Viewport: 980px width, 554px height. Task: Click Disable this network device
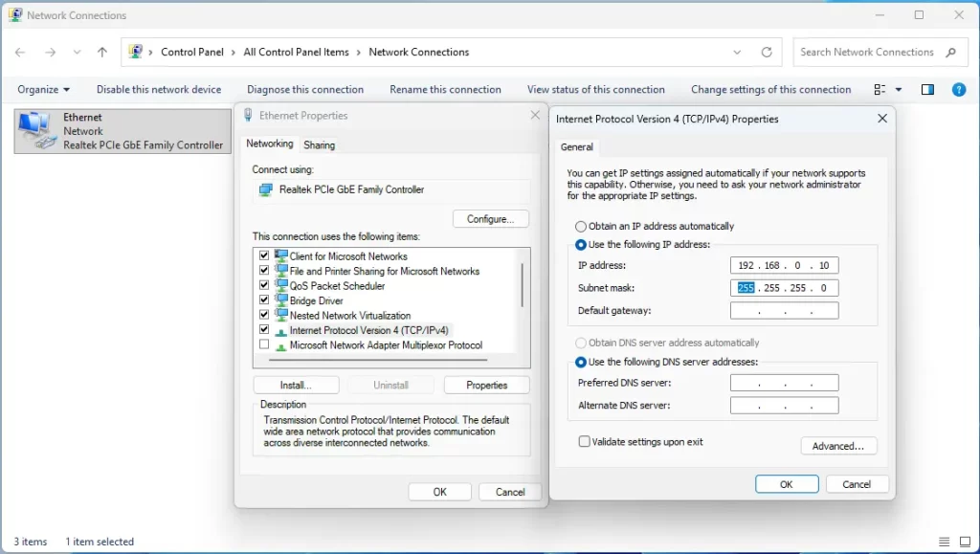point(159,89)
